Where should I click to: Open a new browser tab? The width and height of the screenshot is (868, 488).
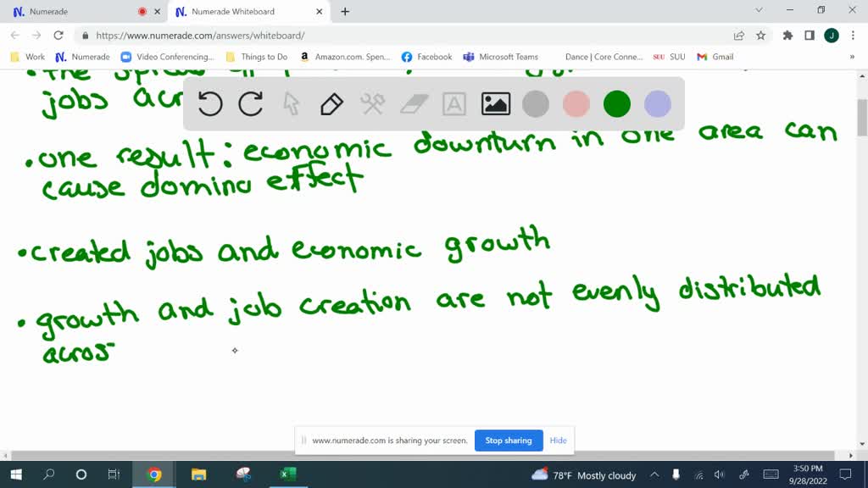(x=345, y=12)
